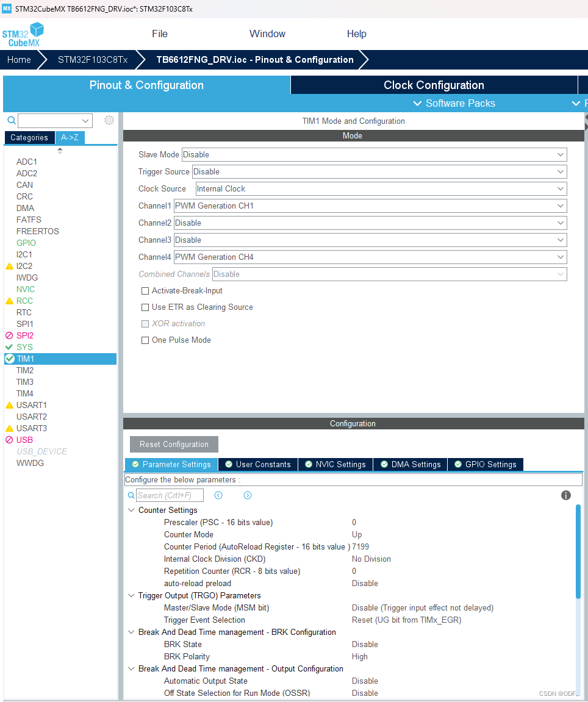588x702 pixels.
Task: Click the parameter list vertical scrollbar
Action: point(578,551)
